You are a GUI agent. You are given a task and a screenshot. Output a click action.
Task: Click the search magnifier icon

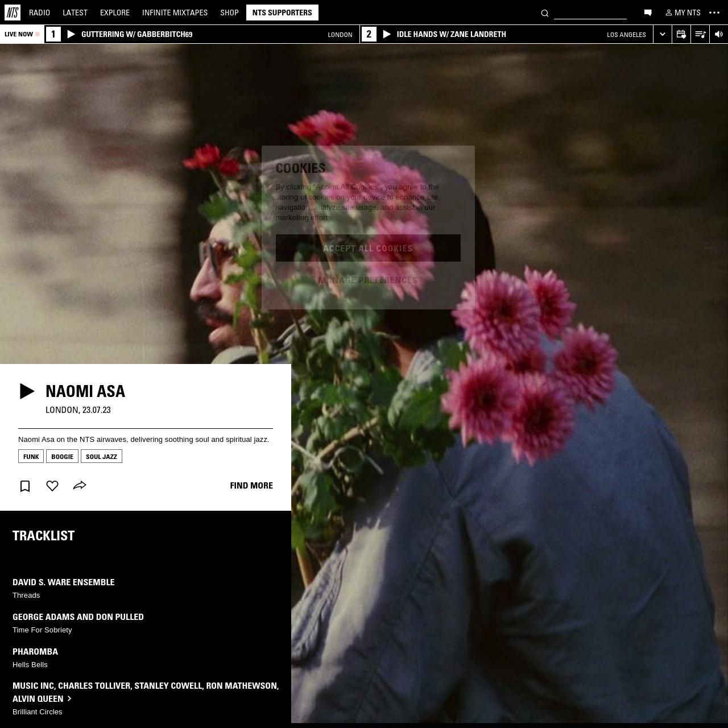pos(545,13)
